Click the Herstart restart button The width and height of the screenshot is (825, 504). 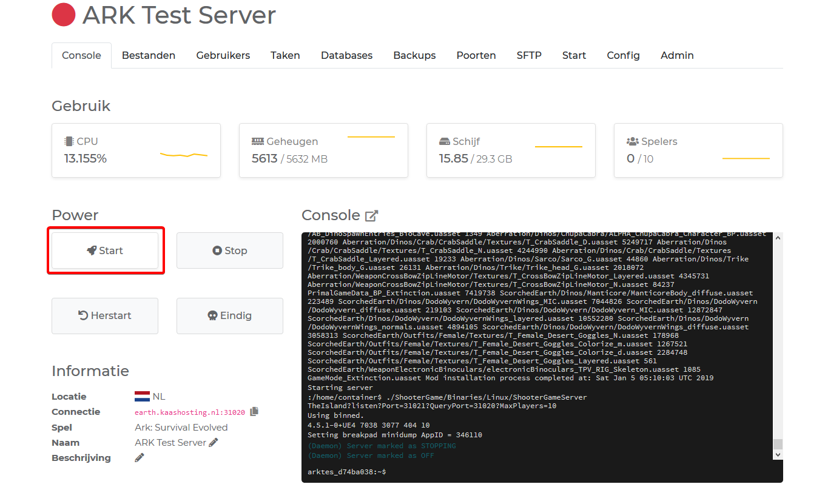[105, 315]
